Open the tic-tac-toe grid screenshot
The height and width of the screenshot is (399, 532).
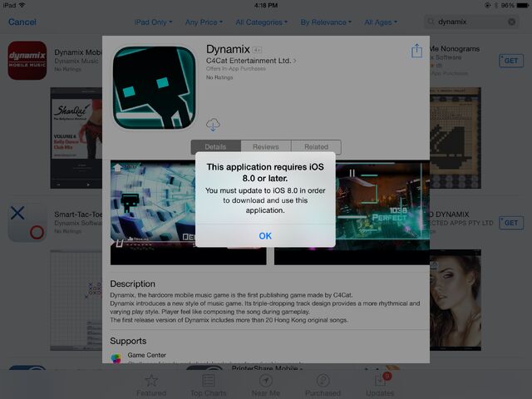tap(76, 300)
